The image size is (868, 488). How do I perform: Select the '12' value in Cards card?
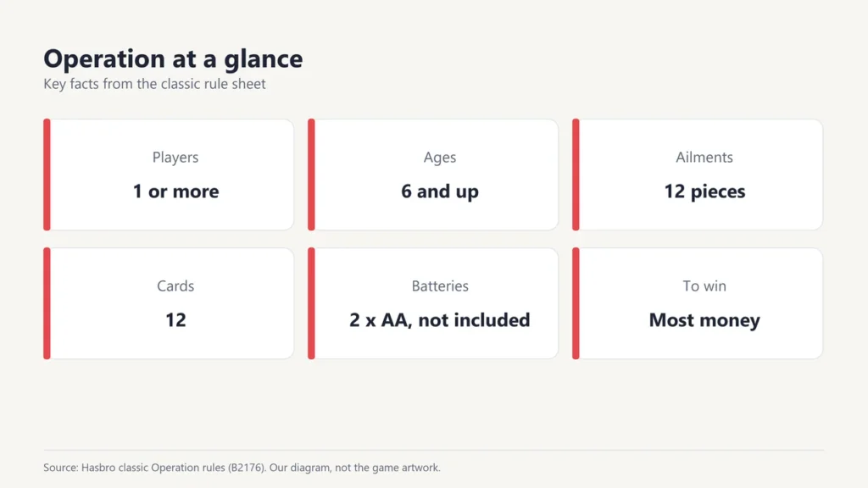pyautogui.click(x=176, y=320)
